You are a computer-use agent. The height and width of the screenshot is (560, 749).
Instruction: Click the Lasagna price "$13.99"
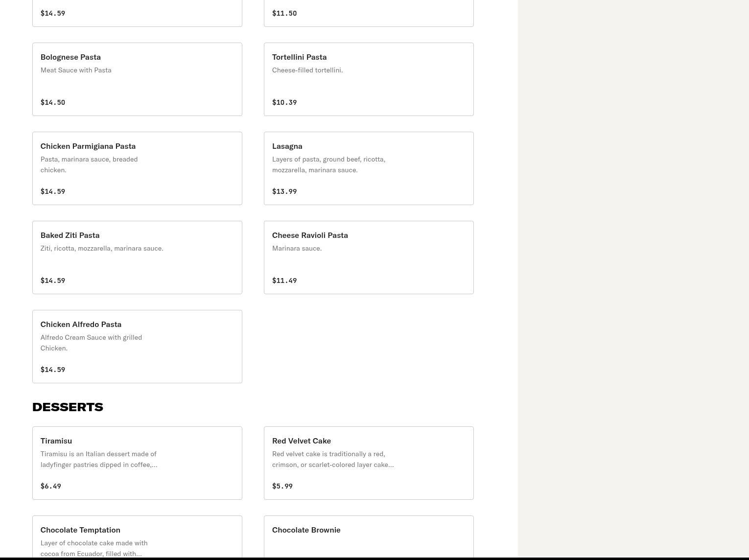tap(284, 191)
